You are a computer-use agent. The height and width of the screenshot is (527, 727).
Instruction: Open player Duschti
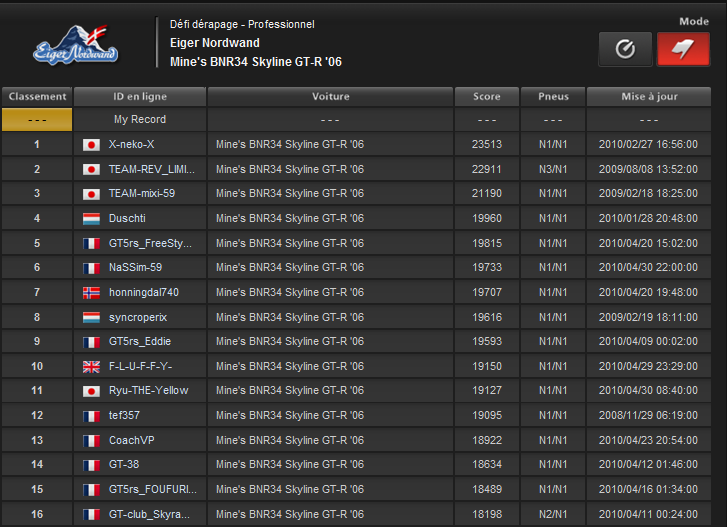coord(127,218)
